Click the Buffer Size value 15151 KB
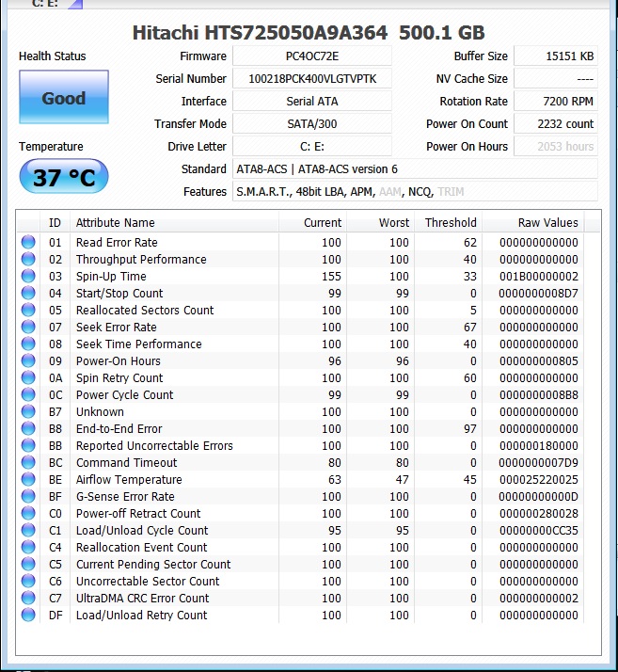Screen dimensions: 618x672 click(x=556, y=56)
